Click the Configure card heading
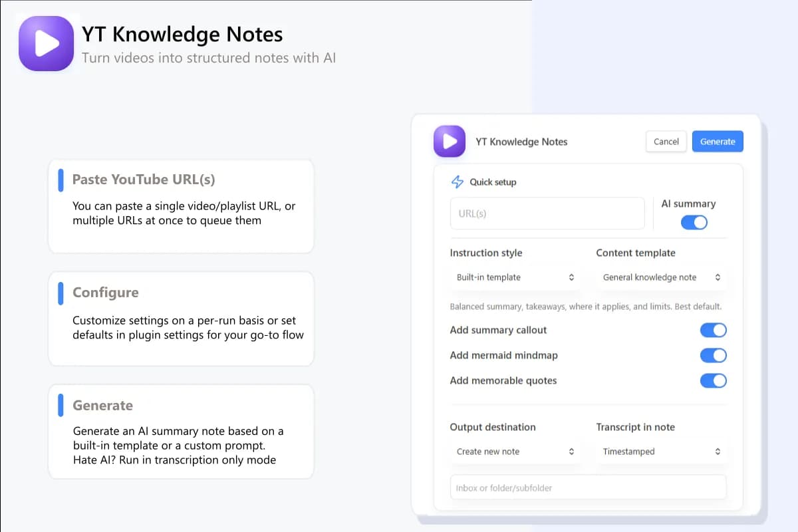798x532 pixels. [106, 293]
